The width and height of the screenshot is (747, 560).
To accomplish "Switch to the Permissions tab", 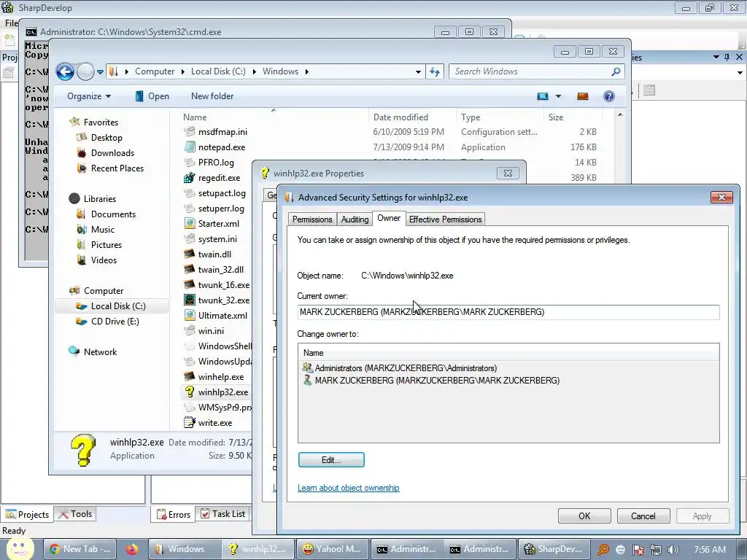I will point(312,219).
